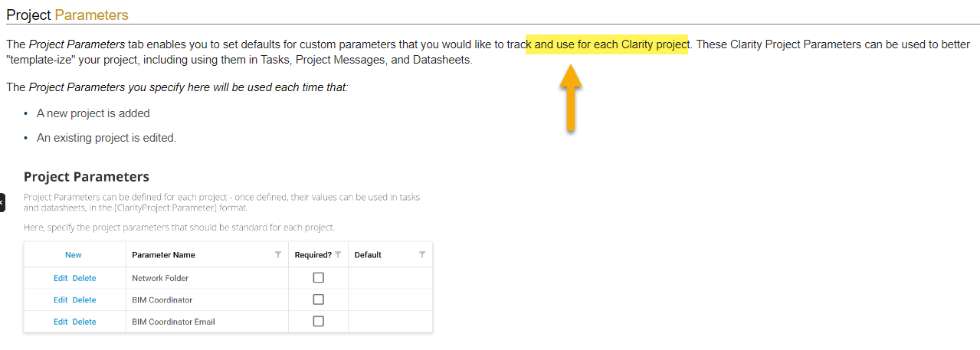Image resolution: width=980 pixels, height=350 pixels.
Task: Edit the BIM Coordinator parameter
Action: click(x=61, y=300)
